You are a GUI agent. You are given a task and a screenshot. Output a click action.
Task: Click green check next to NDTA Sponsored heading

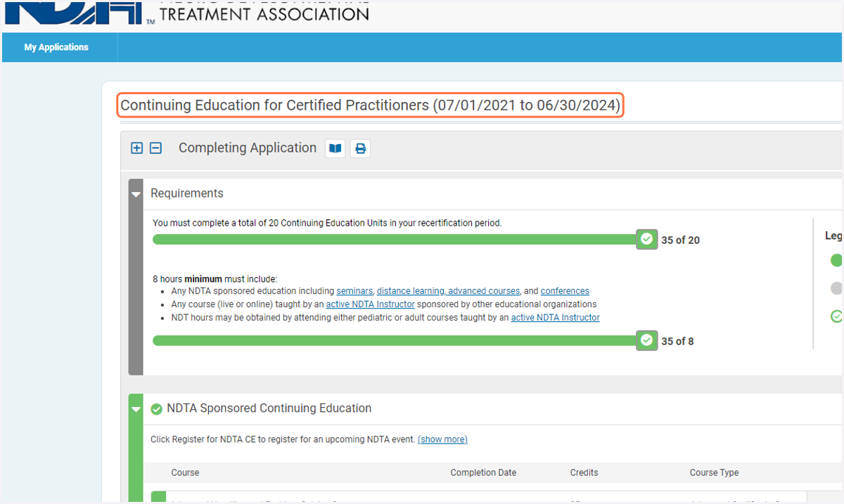coord(156,409)
